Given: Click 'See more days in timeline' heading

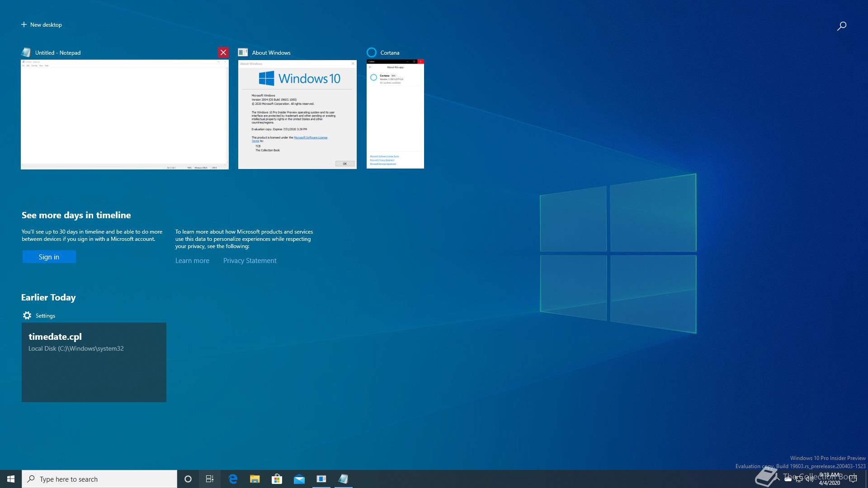Looking at the screenshot, I should pos(76,215).
